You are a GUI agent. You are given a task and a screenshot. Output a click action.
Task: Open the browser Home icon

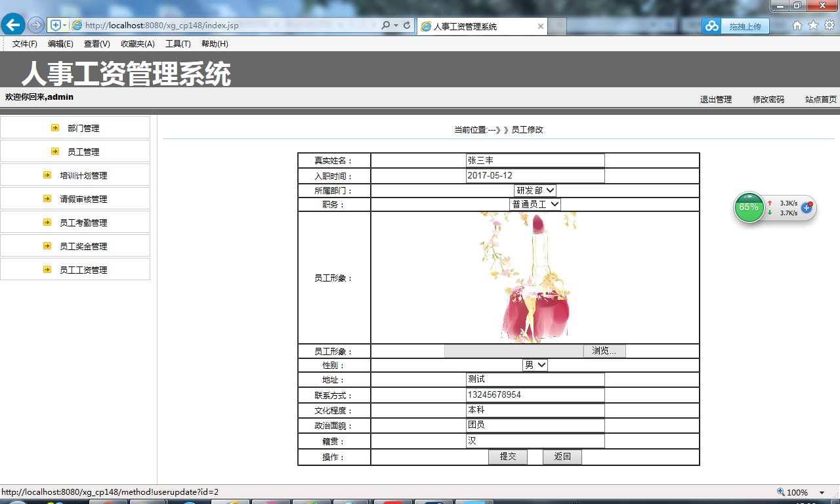[797, 26]
